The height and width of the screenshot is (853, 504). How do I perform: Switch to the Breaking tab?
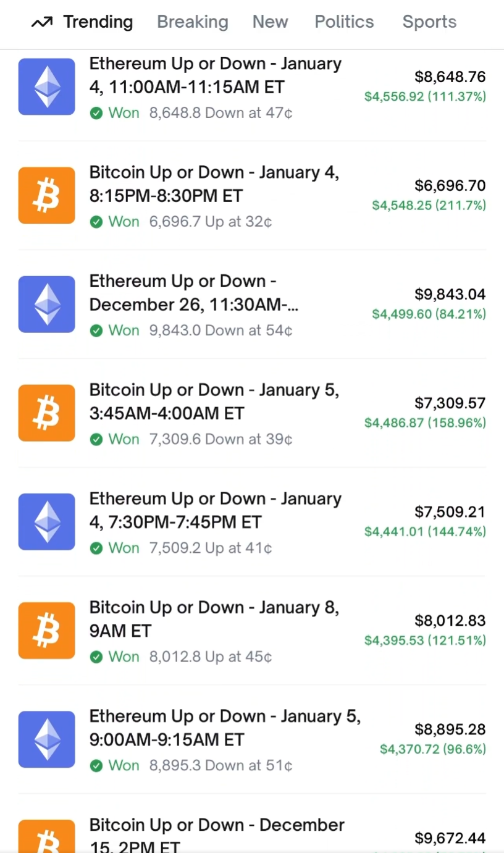click(x=192, y=22)
